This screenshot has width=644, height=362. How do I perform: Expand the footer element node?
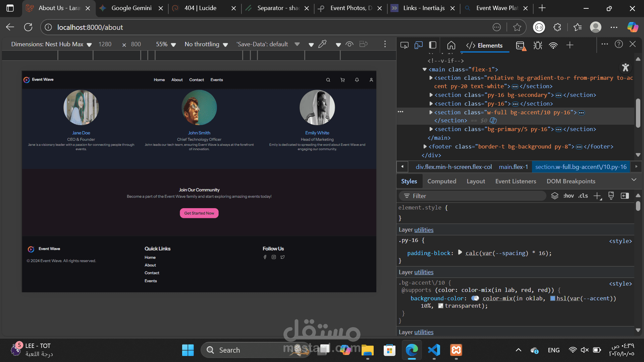(425, 146)
